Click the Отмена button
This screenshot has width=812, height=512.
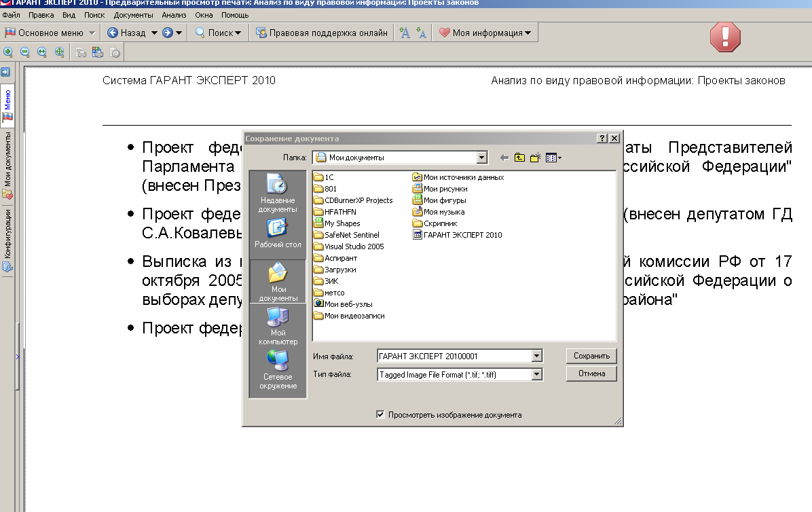[591, 373]
